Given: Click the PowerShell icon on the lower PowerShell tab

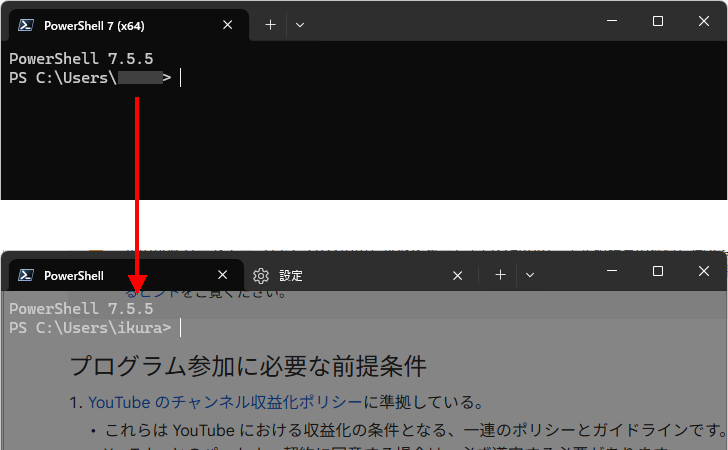Looking at the screenshot, I should coord(26,275).
